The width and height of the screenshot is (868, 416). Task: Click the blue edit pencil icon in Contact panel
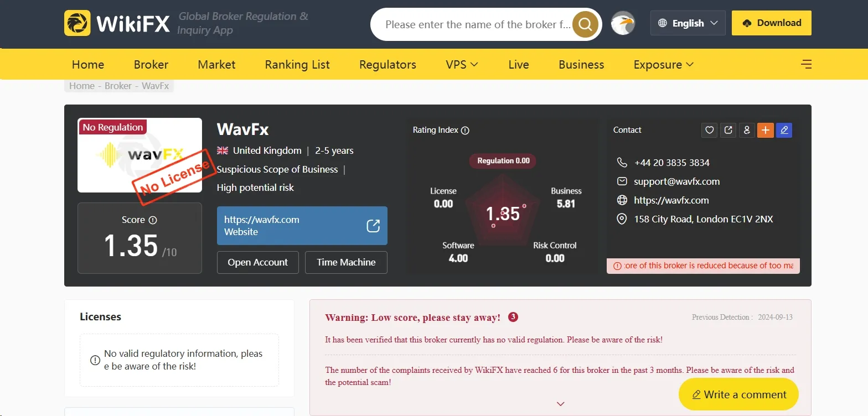click(784, 130)
